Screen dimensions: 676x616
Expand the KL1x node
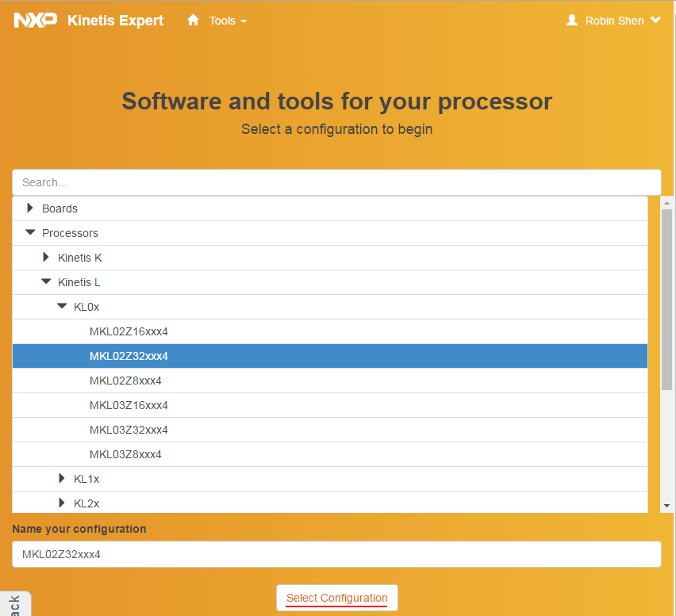[x=62, y=478]
